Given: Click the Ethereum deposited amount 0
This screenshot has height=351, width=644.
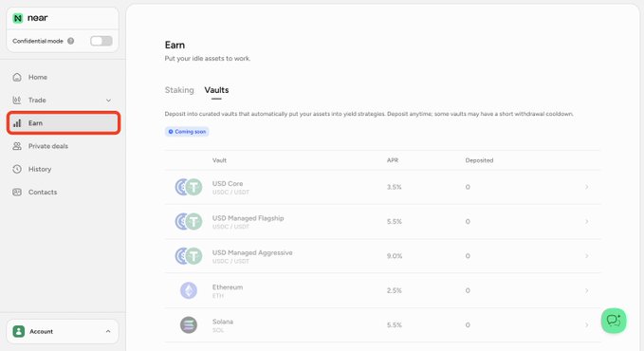Looking at the screenshot, I should 468,290.
